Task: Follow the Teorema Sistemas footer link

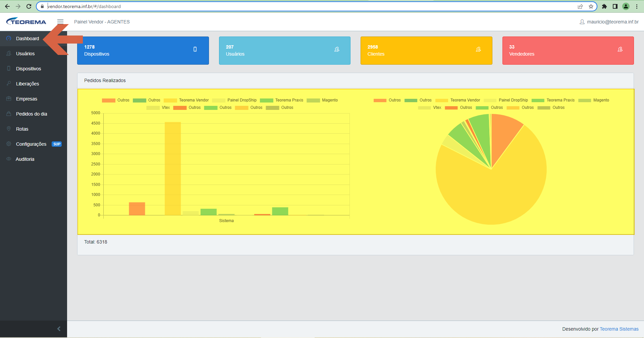Action: click(619, 329)
